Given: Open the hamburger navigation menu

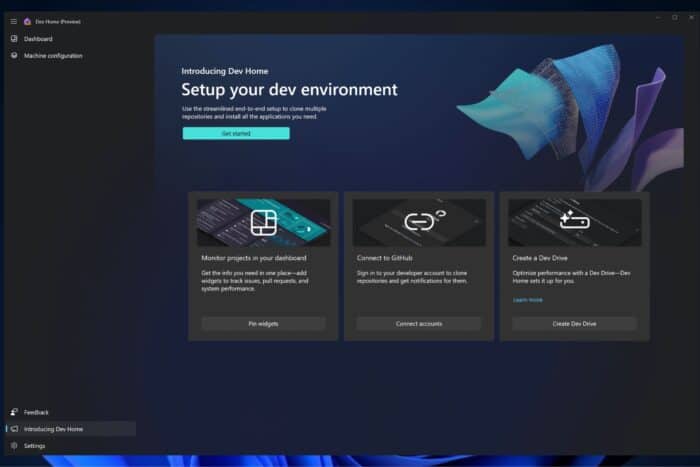Looking at the screenshot, I should click(x=13, y=21).
